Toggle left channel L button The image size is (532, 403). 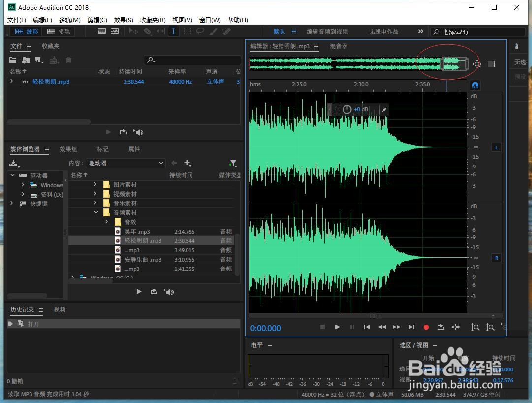(497, 147)
